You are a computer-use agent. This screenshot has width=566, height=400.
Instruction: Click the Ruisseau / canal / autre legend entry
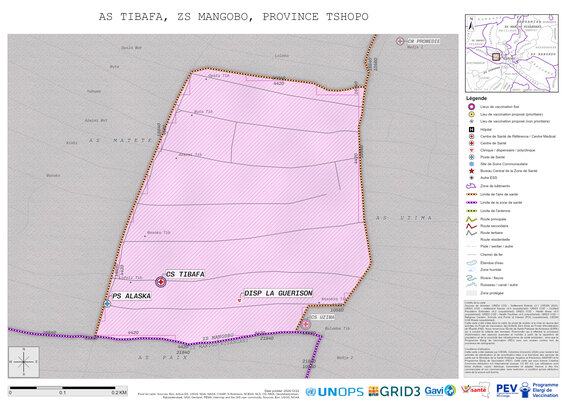point(492,285)
